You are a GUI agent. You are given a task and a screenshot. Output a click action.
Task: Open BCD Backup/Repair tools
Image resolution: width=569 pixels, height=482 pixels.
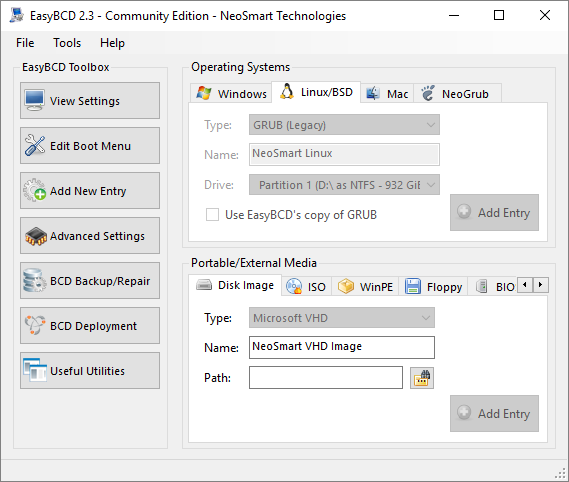tap(90, 281)
